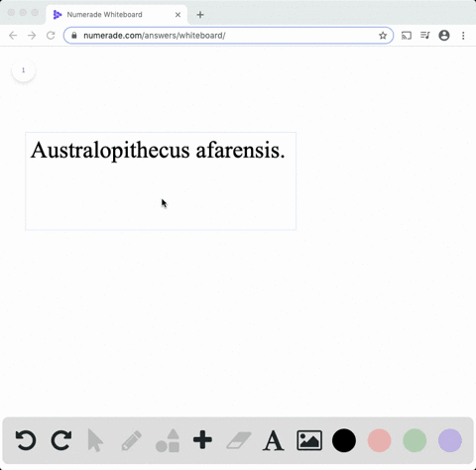Viewport: 476px width, 470px height.
Task: Pick the green color swatch
Action: pos(415,440)
